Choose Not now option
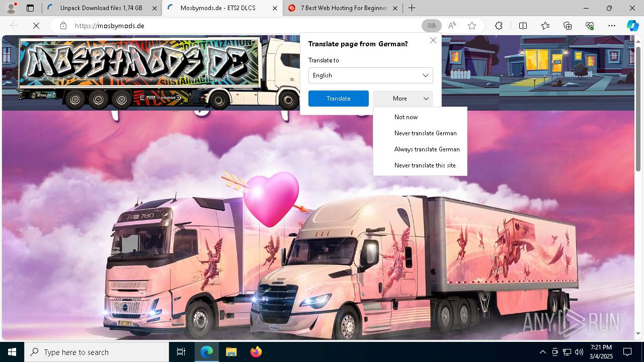Image resolution: width=644 pixels, height=362 pixels. click(x=420, y=117)
